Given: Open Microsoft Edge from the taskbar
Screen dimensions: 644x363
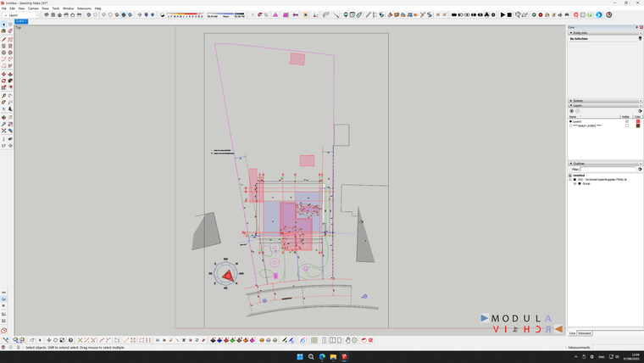Looking at the screenshot, I should tap(322, 357).
